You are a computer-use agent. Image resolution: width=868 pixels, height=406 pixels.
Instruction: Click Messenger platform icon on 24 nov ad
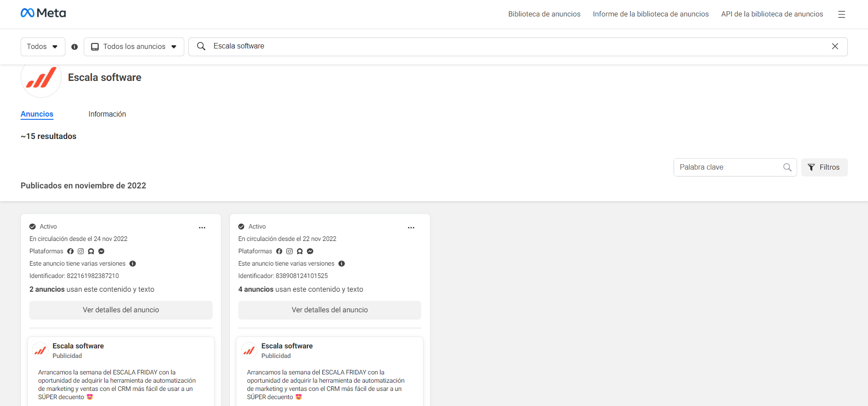102,251
